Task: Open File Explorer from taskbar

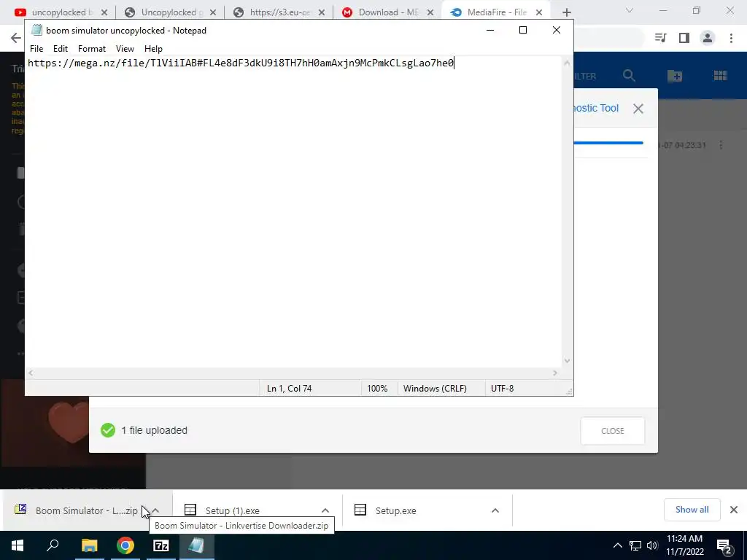Action: [89, 545]
